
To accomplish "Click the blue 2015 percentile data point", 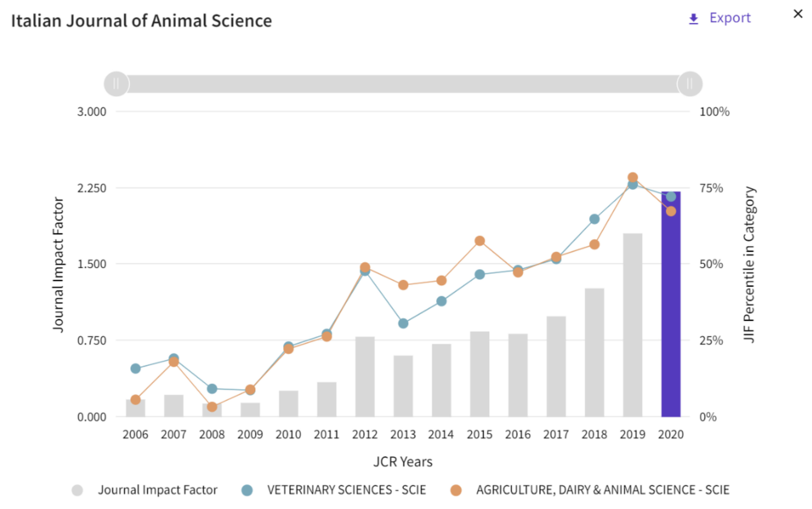I will [480, 274].
